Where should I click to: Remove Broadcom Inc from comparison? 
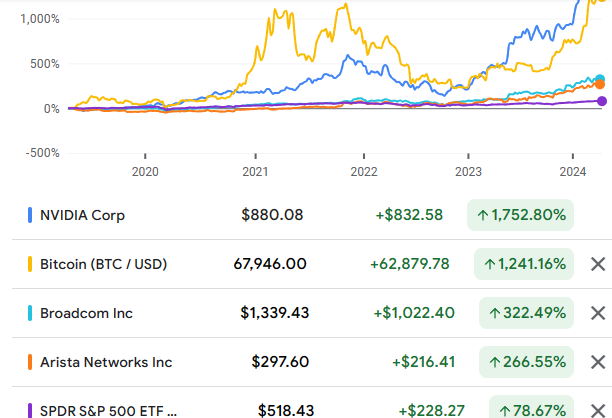(x=598, y=313)
